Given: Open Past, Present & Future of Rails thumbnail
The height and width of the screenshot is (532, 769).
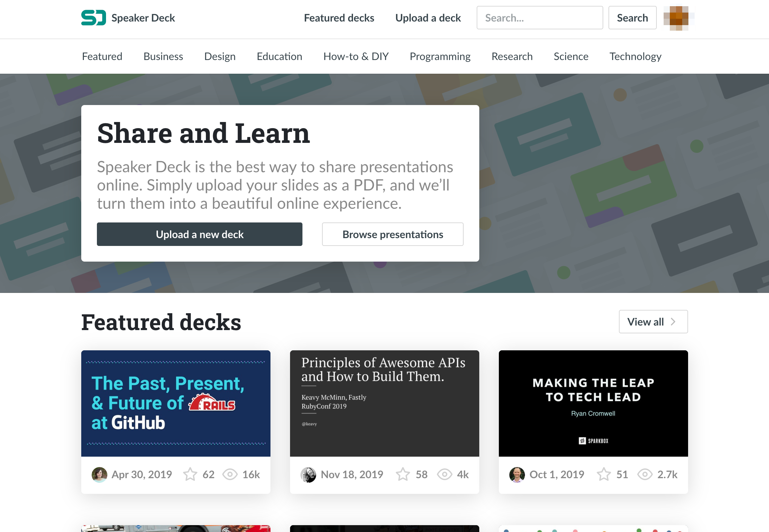Looking at the screenshot, I should tap(176, 403).
